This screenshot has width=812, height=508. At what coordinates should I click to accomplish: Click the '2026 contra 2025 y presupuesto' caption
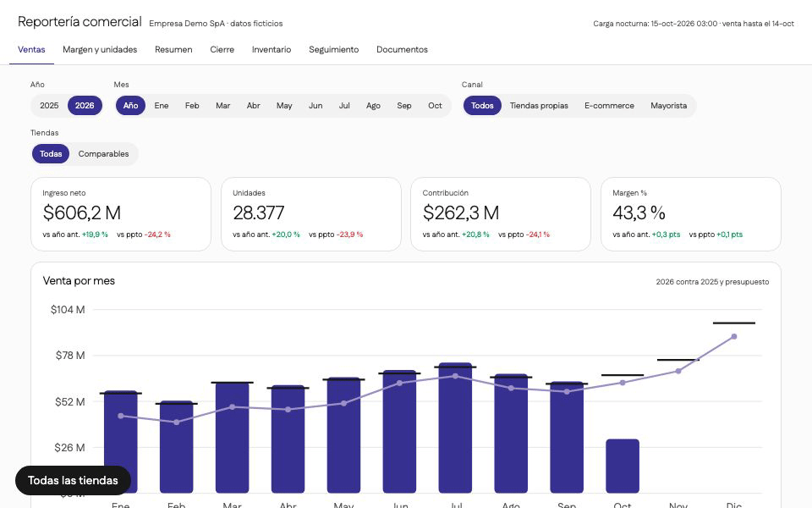click(x=712, y=282)
